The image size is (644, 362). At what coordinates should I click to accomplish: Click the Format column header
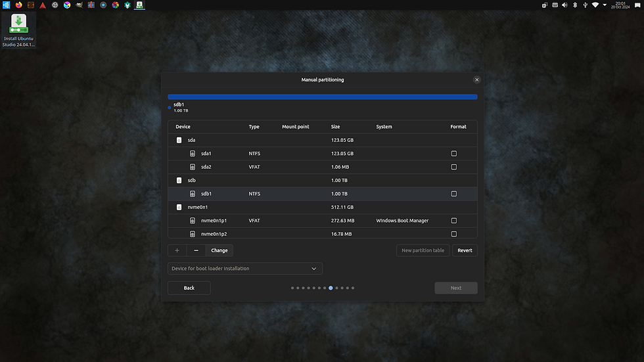point(458,127)
